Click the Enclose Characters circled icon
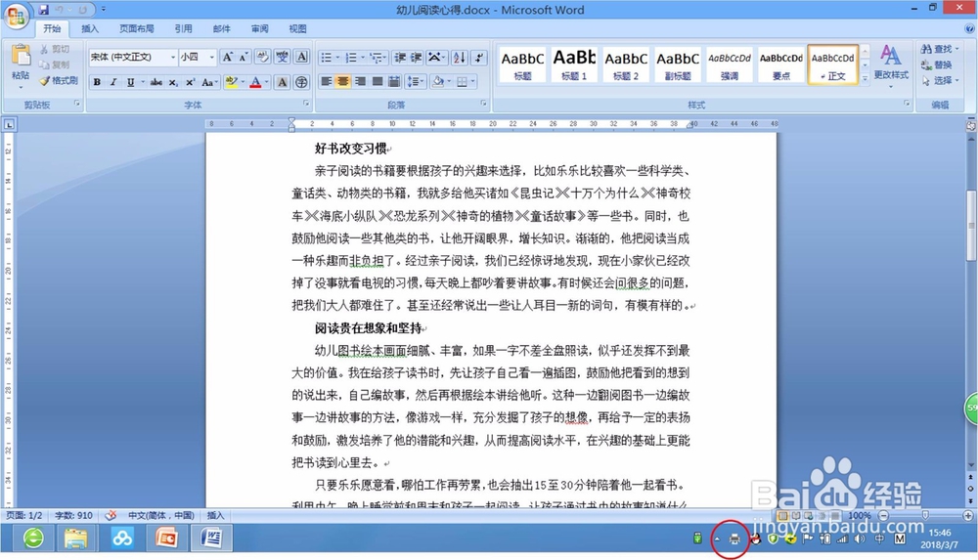 tap(301, 82)
